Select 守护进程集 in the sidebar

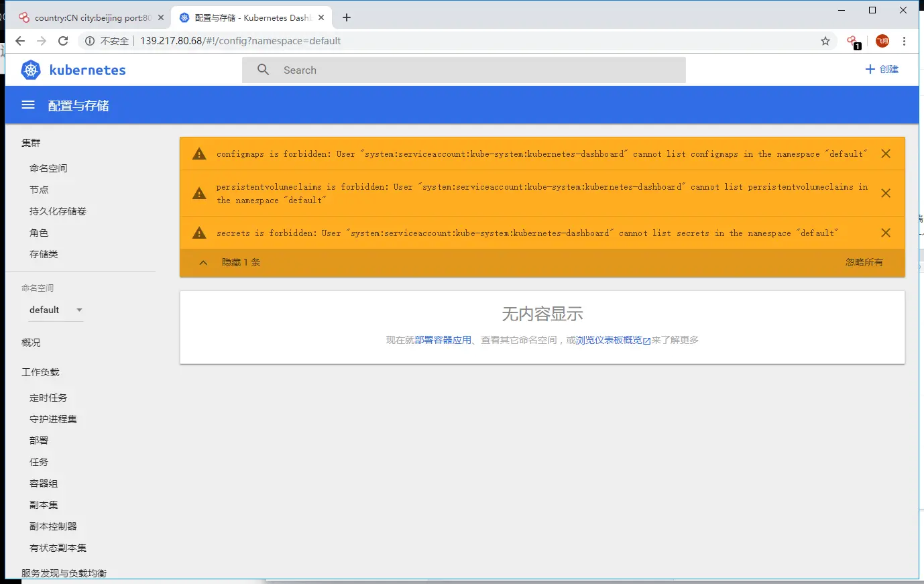coord(53,419)
